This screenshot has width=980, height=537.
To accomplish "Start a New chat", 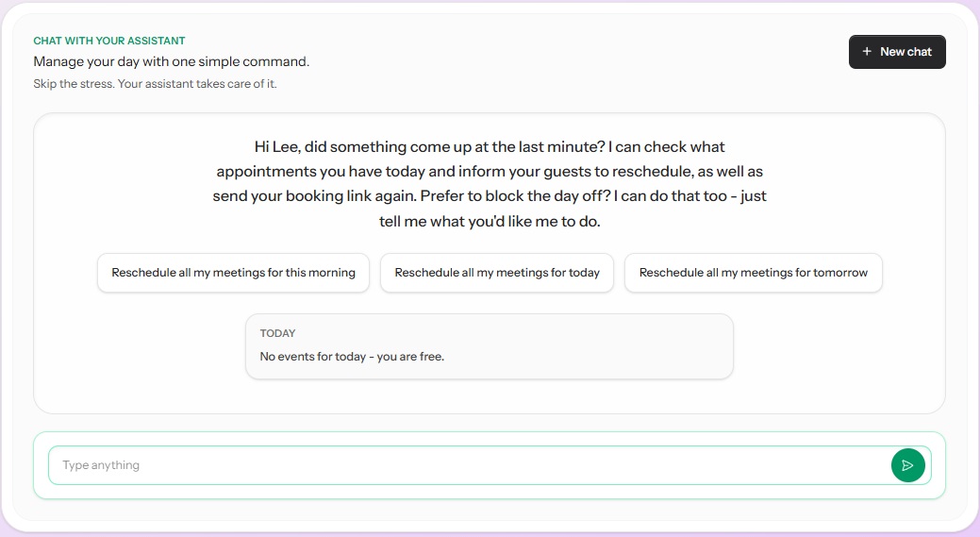I will click(x=897, y=52).
